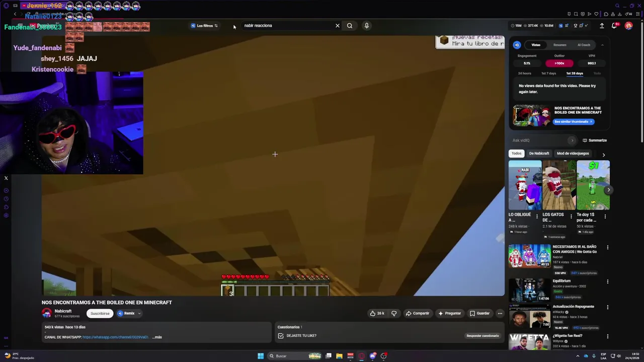Open the LOS GATOS DE short thumbnail
This screenshot has width=644, height=362.
pos(559,185)
